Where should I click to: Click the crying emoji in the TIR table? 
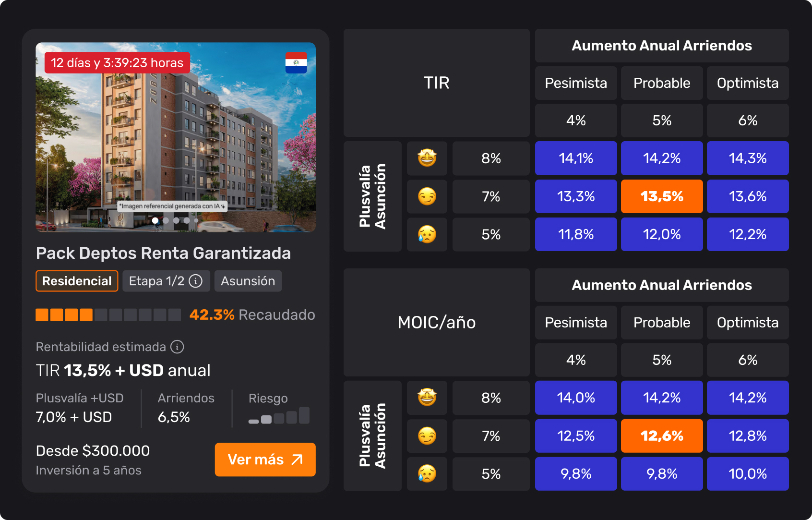pos(427,234)
